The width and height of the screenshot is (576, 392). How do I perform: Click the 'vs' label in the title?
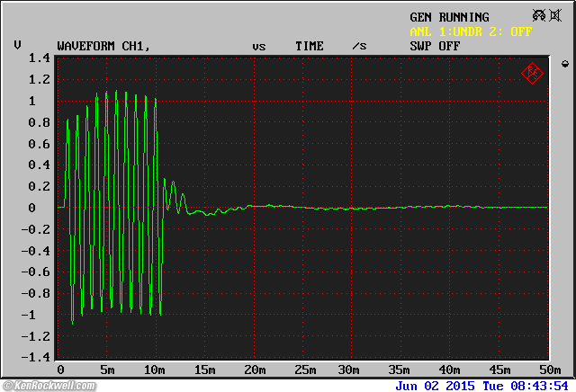coord(259,47)
